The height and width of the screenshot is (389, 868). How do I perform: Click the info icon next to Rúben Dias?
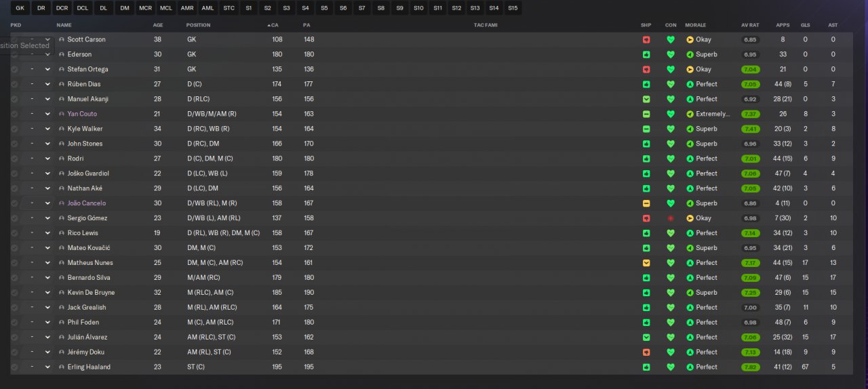tap(62, 84)
